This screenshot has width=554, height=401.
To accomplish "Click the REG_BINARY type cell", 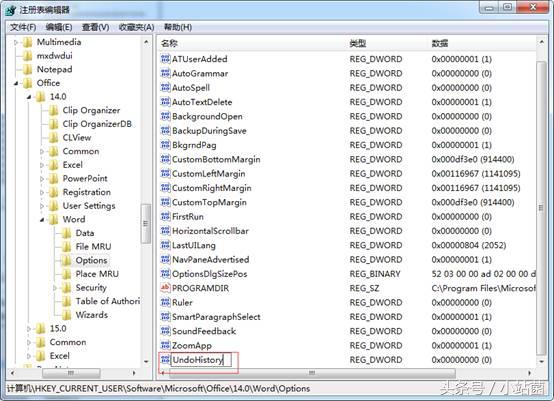I will (x=375, y=274).
